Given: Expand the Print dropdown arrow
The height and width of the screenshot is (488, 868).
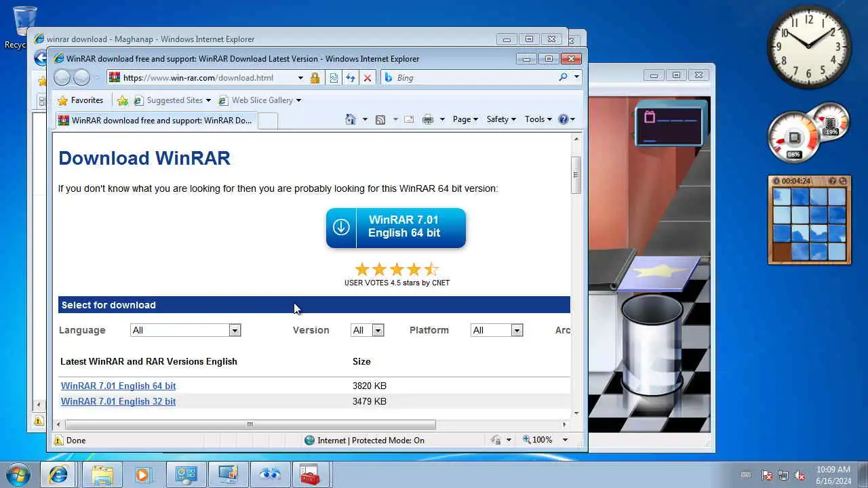Looking at the screenshot, I should tap(442, 119).
